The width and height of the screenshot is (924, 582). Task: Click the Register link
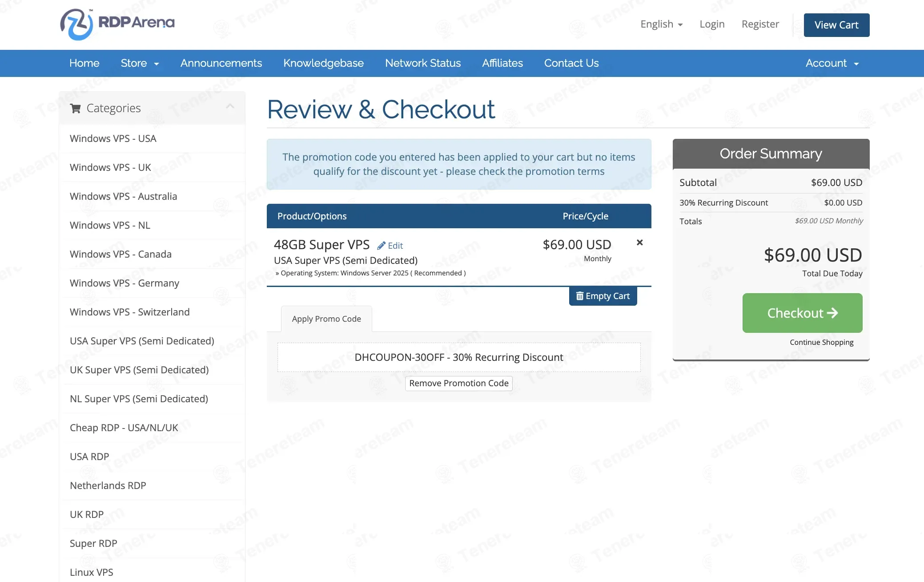coord(760,24)
